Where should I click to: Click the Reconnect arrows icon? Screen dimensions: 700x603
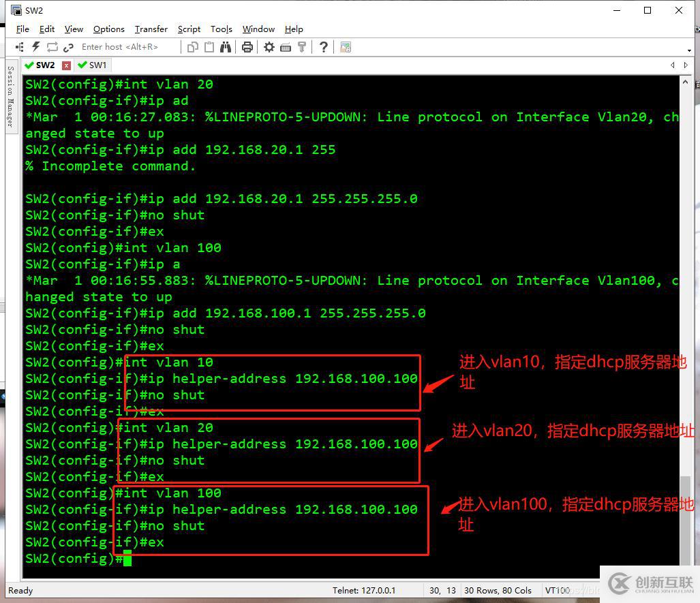(x=52, y=47)
